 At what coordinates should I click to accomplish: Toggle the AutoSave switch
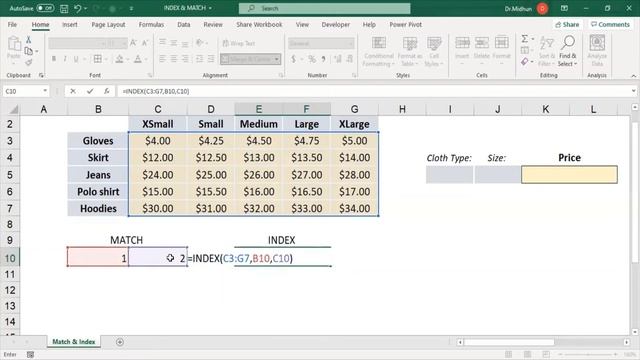click(45, 8)
